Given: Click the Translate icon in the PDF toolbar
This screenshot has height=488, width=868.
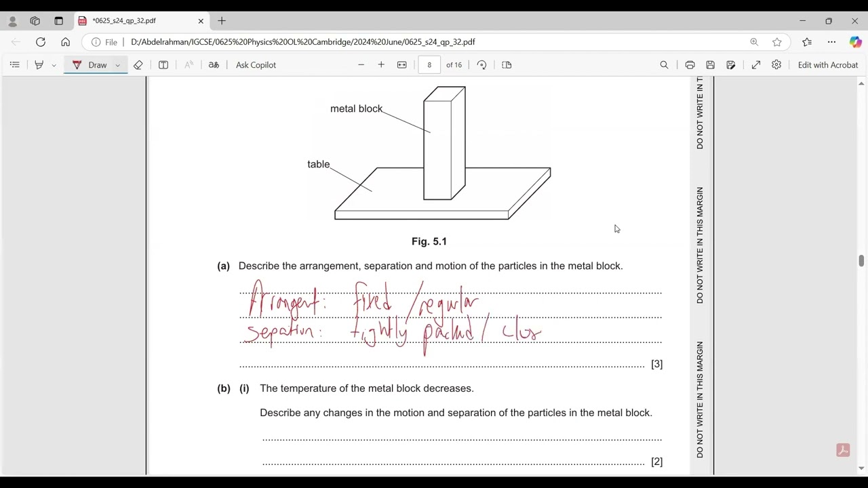Looking at the screenshot, I should (214, 65).
